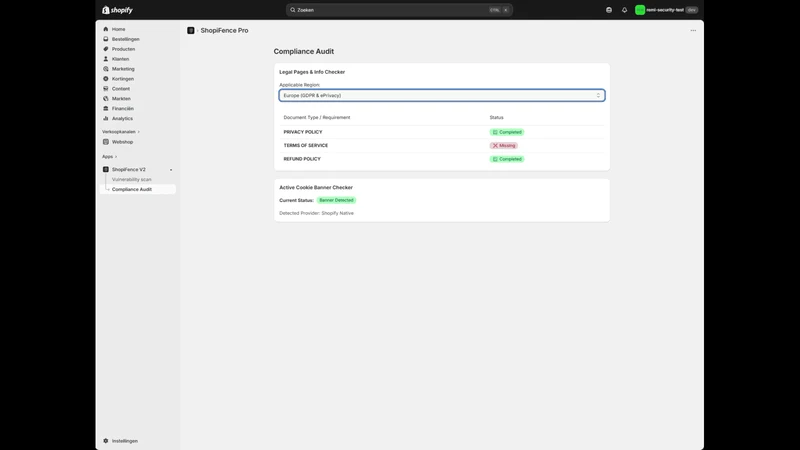
Task: Click the ShopiFence Pro breadcrumb app icon
Action: (x=191, y=31)
